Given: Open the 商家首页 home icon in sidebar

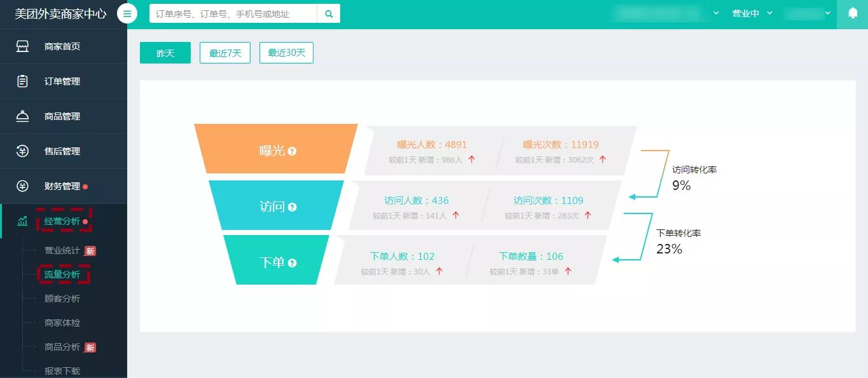Looking at the screenshot, I should 22,46.
